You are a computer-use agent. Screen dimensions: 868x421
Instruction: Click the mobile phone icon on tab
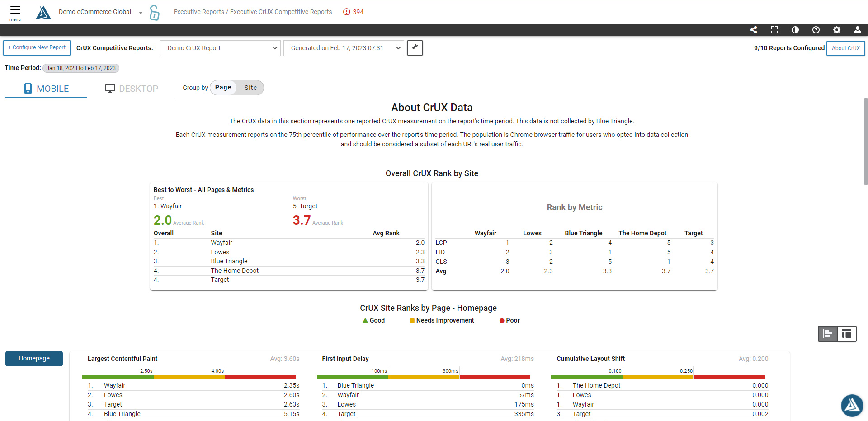click(x=28, y=89)
